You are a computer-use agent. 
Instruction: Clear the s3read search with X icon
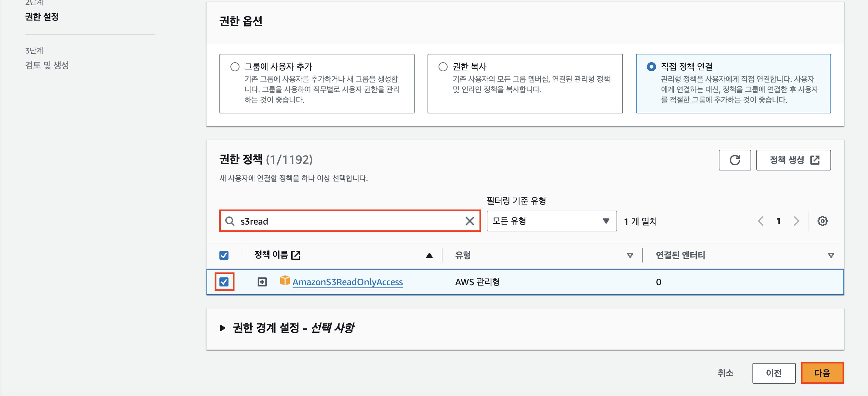[469, 221]
